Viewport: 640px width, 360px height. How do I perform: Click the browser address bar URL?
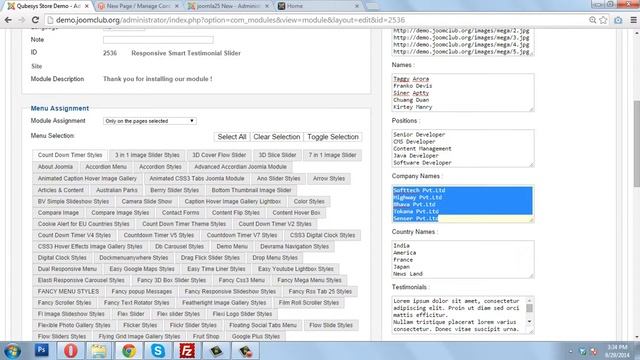(231, 20)
